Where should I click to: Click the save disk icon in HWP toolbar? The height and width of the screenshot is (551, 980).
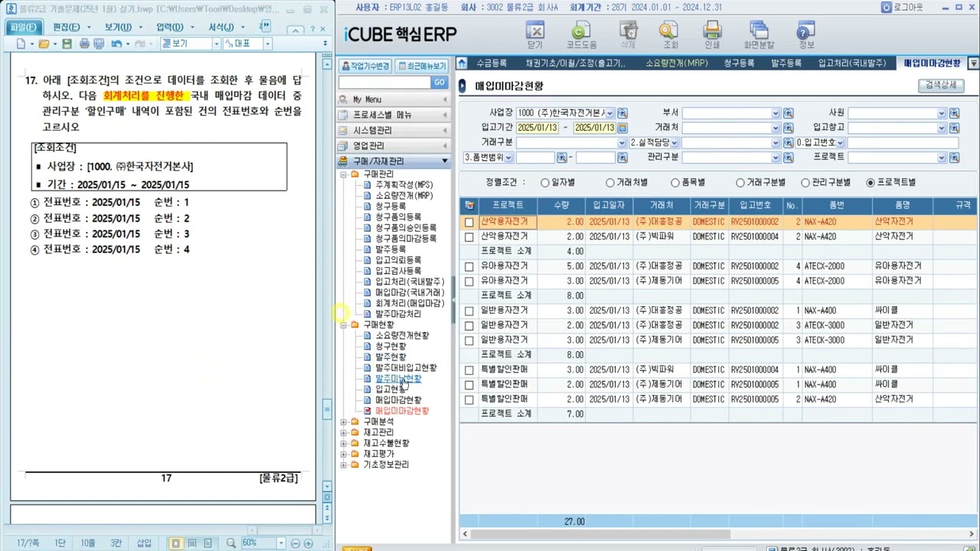coord(67,44)
